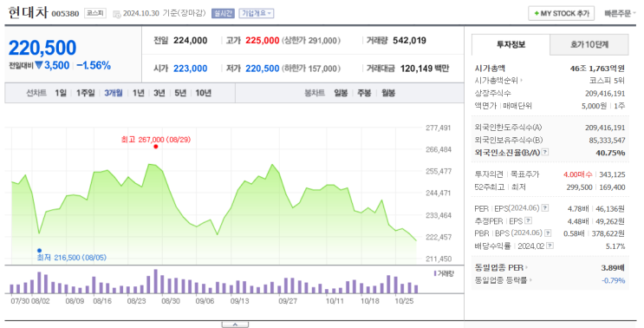Click the current price 220,500
This screenshot has width=644, height=328.
point(42,48)
